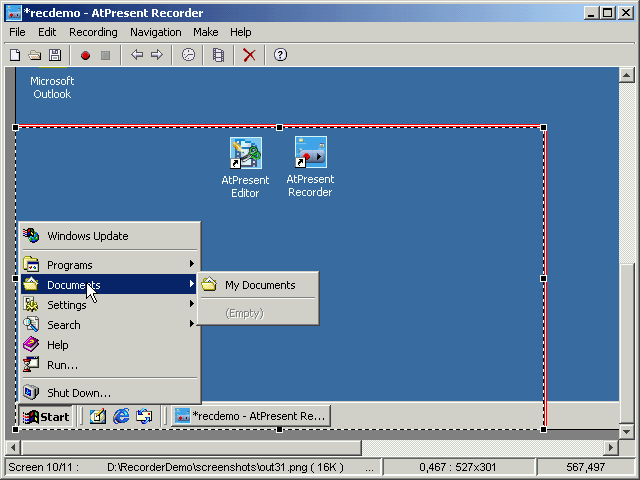Click the horizontal scrollbar thumb
This screenshot has width=640, height=480.
pos(191,447)
